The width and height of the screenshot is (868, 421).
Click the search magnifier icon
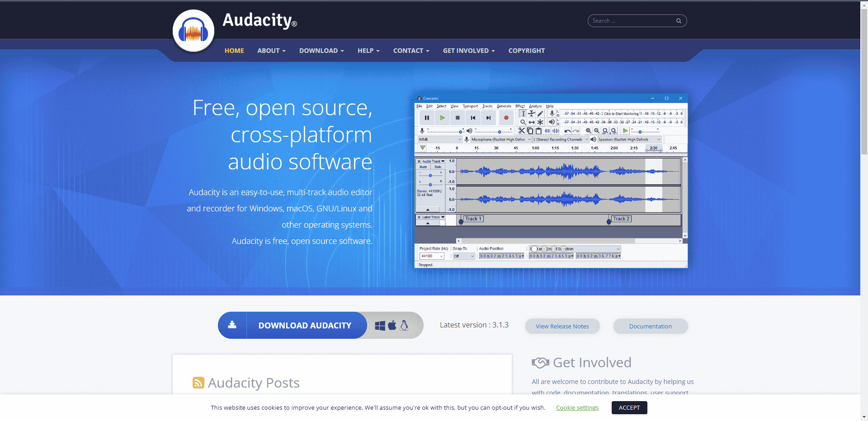click(x=679, y=21)
